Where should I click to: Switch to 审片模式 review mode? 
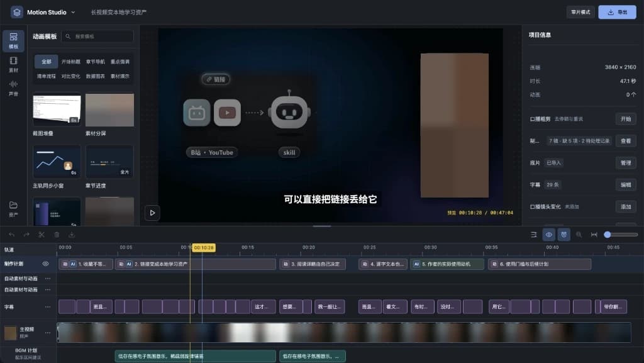click(x=580, y=13)
